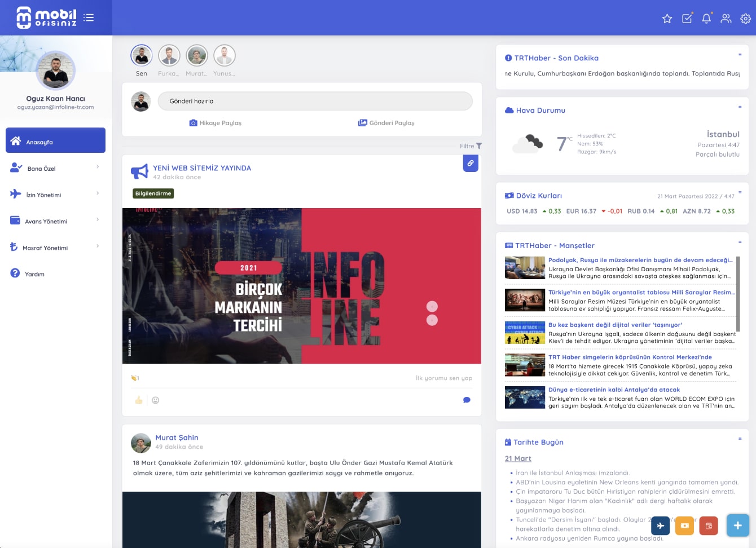
Task: Toggle sidebar with the hamburger menu icon
Action: pyautogui.click(x=89, y=17)
